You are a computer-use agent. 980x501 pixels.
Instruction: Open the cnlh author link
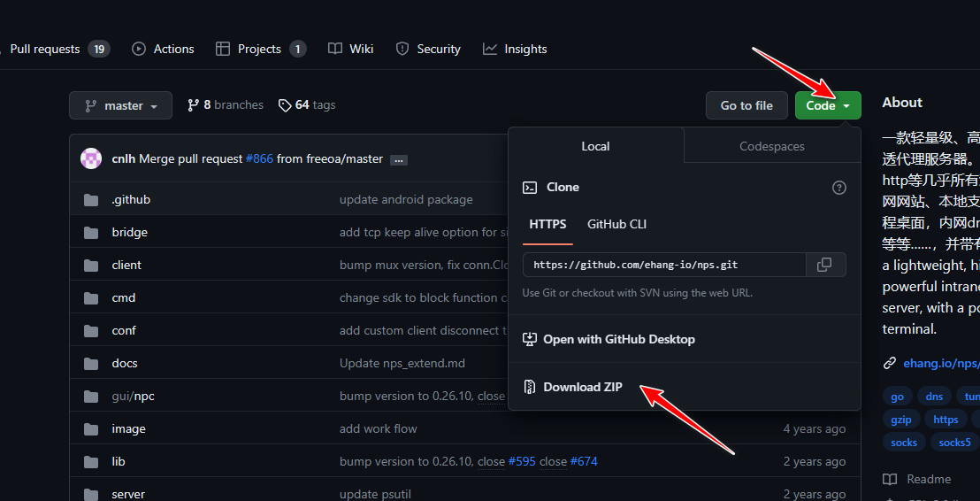click(124, 158)
